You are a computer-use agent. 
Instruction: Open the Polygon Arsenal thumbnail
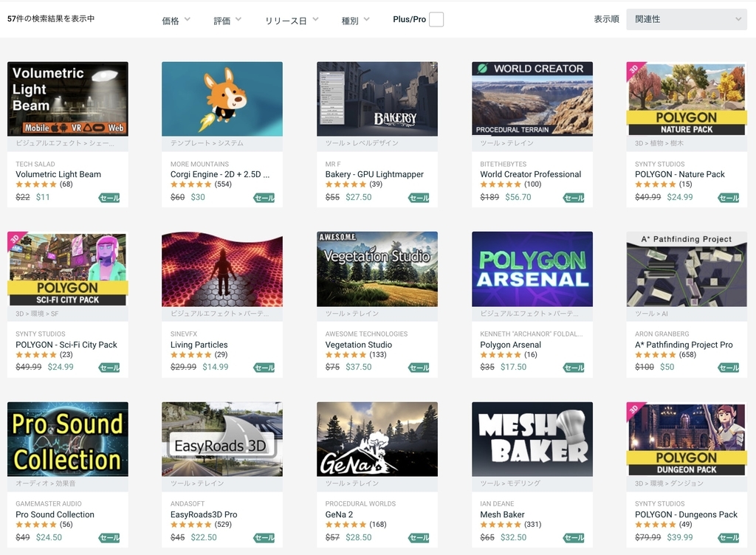click(532, 269)
